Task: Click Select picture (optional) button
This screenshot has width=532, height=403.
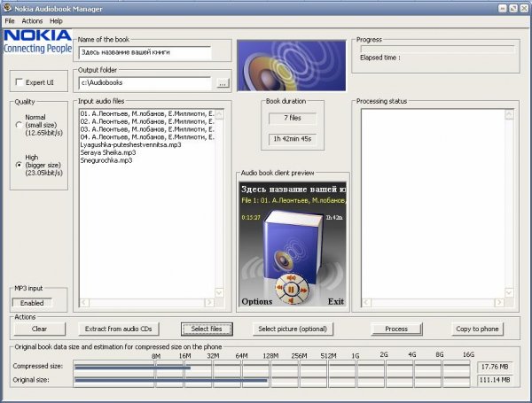Action: coord(293,329)
